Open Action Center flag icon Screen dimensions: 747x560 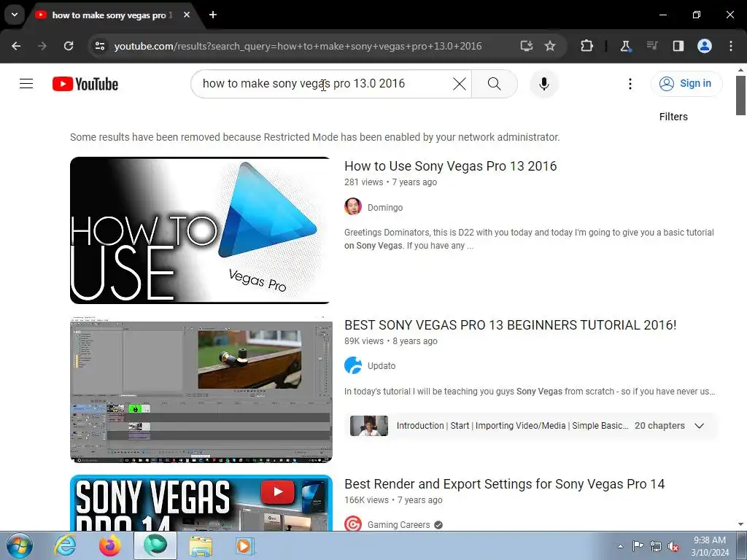[638, 546]
